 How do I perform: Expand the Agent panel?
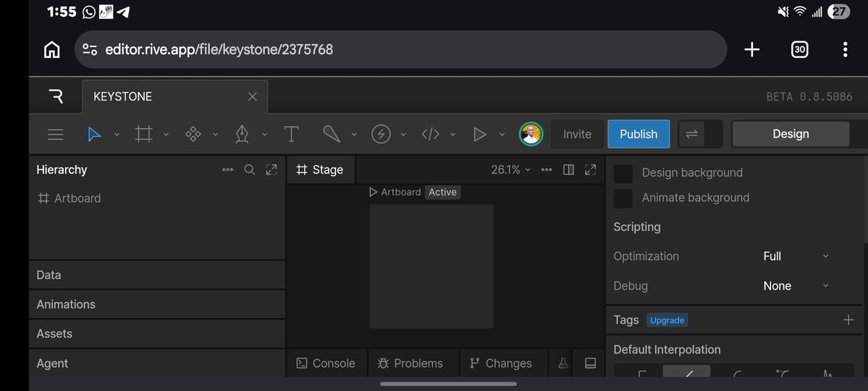157,363
